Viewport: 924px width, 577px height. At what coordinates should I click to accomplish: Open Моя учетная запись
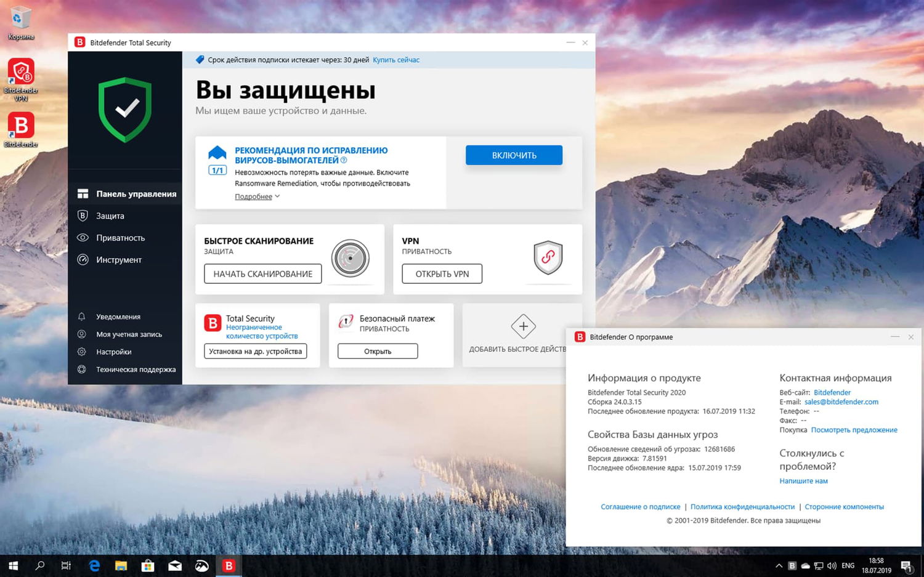tap(125, 334)
